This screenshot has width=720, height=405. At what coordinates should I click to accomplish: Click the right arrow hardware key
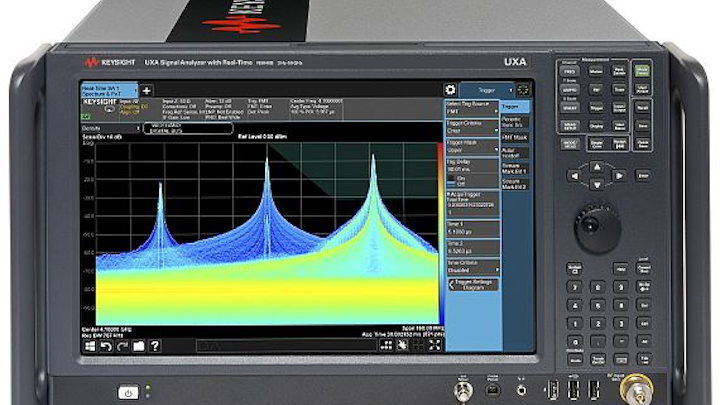pos(619,175)
